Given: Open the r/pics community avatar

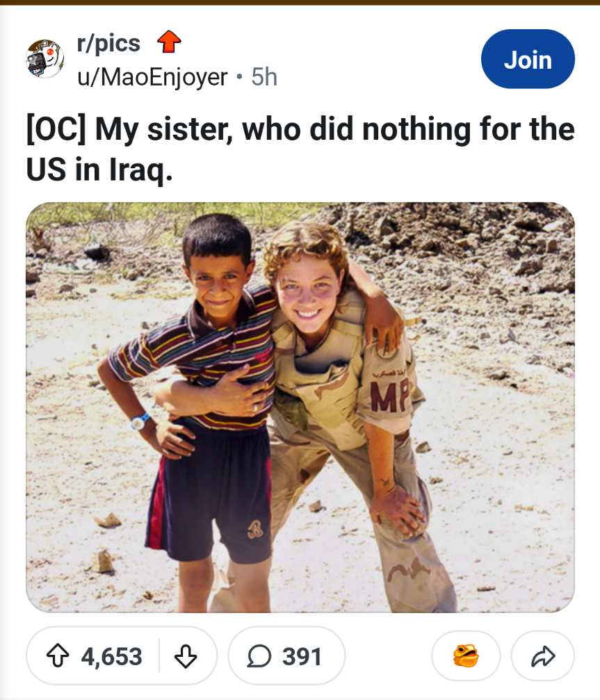Looking at the screenshot, I should point(45,59).
